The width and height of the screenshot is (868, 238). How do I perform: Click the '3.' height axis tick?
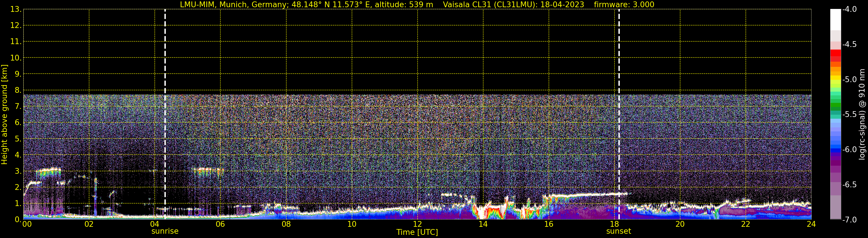point(18,171)
